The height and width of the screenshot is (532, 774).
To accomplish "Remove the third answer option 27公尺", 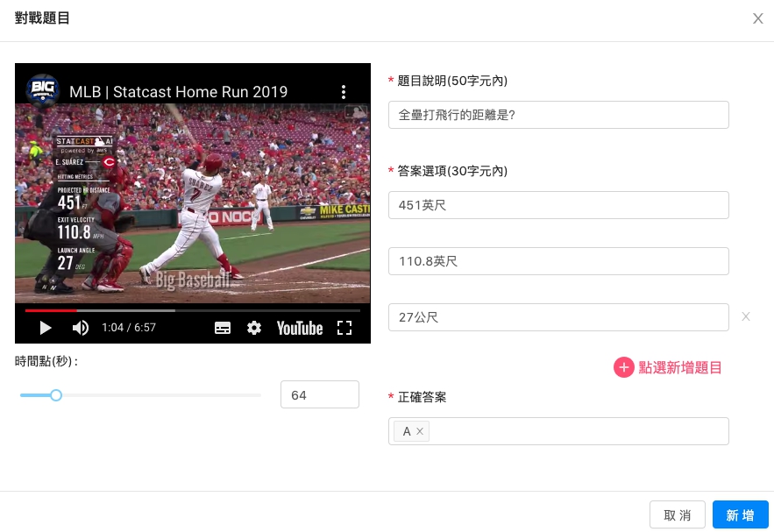I will click(746, 316).
